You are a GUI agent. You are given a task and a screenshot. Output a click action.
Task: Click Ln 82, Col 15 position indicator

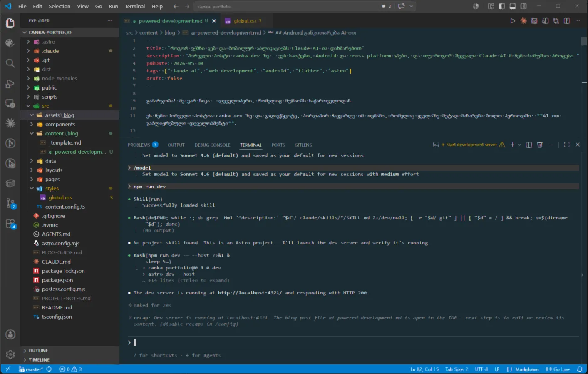pyautogui.click(x=424, y=369)
